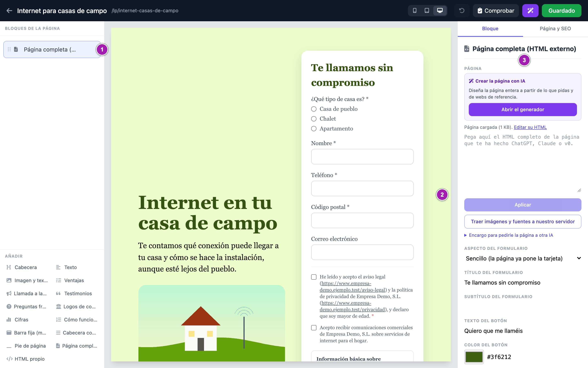The width and height of the screenshot is (588, 368).
Task: Click the Comprobar button
Action: tap(496, 10)
